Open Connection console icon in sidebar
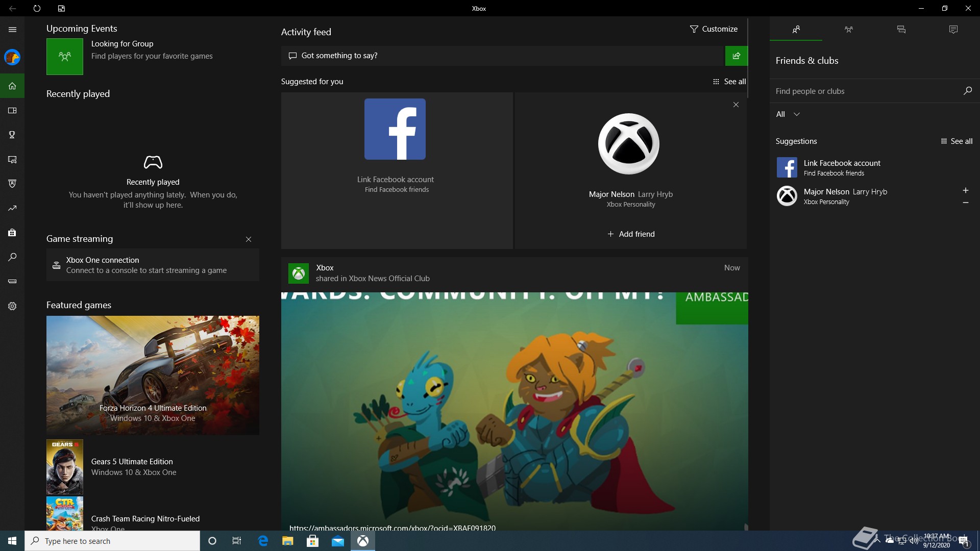This screenshot has height=551, width=980. pos(12,281)
